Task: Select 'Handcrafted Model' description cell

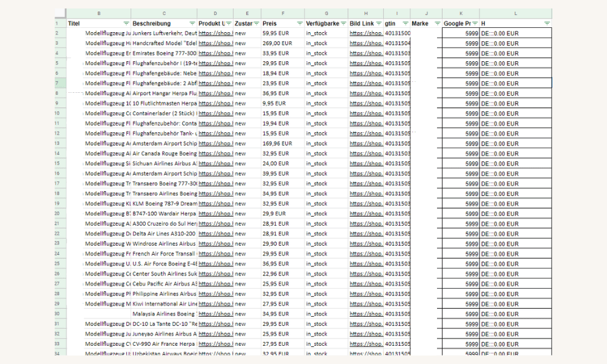Action: click(x=164, y=43)
